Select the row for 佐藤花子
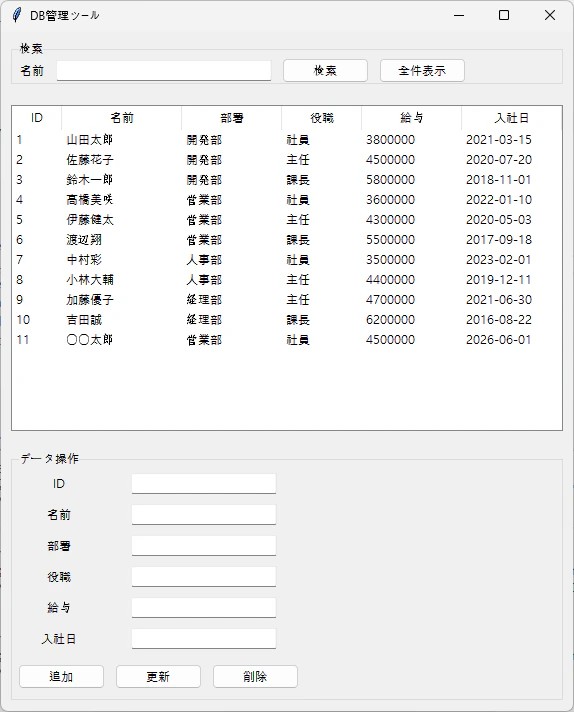574x712 pixels. pos(287,160)
